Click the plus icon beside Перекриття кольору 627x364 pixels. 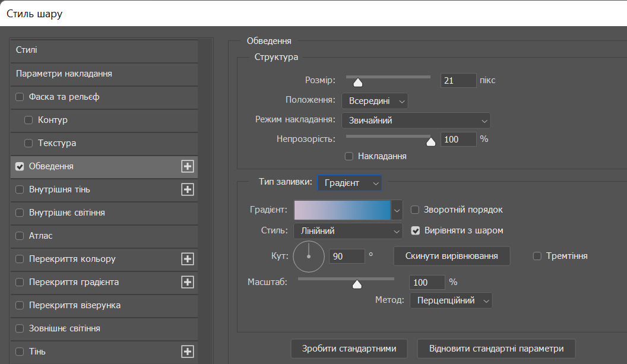pos(188,259)
